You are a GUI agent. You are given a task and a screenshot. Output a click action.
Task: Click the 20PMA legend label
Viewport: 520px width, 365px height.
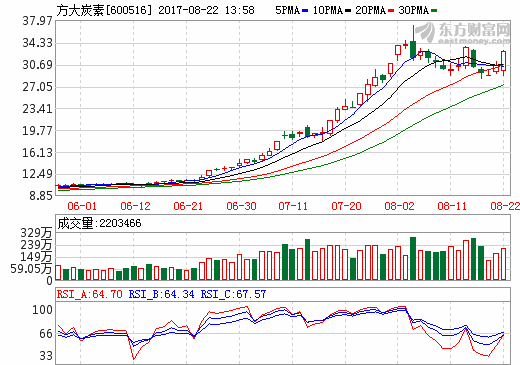click(370, 10)
